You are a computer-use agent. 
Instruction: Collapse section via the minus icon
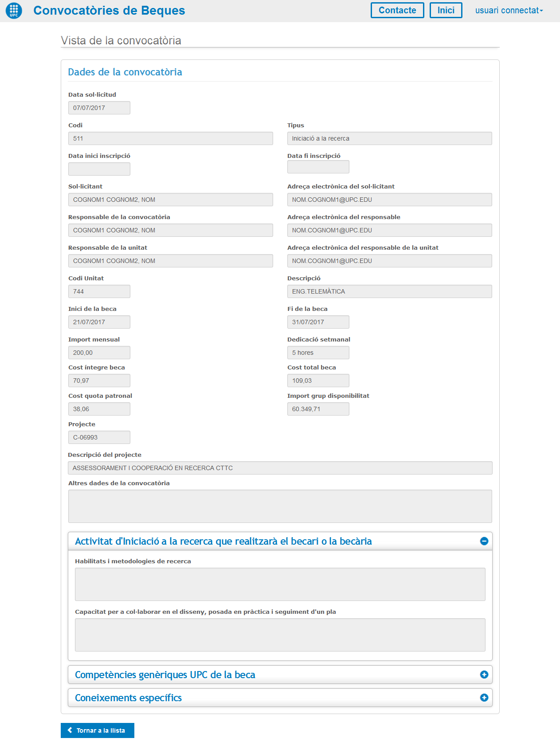pos(484,541)
